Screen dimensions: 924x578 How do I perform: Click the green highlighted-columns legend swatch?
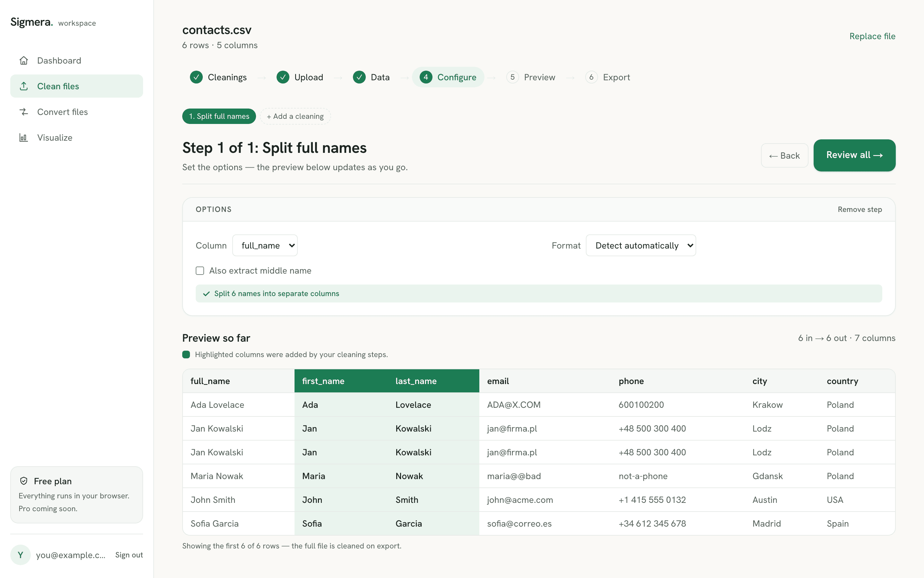click(x=186, y=355)
